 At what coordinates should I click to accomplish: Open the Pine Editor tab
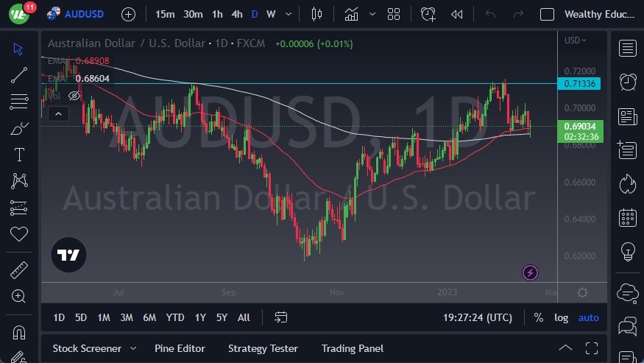pos(180,348)
